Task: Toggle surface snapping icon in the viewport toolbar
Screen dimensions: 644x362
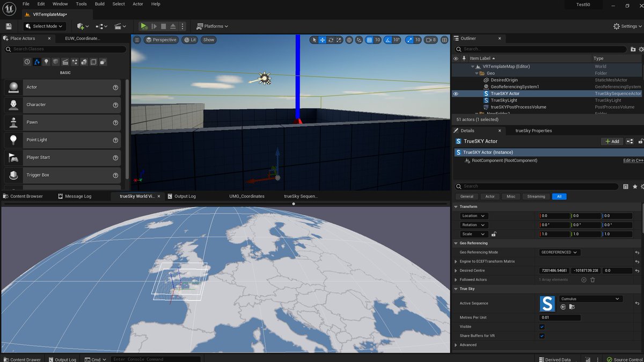Action: point(359,40)
